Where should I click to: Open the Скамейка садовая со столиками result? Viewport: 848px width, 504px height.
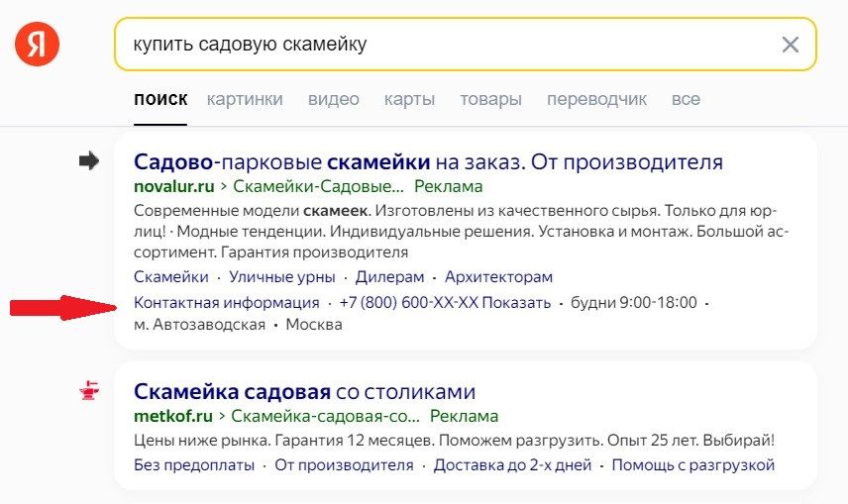coord(305,391)
